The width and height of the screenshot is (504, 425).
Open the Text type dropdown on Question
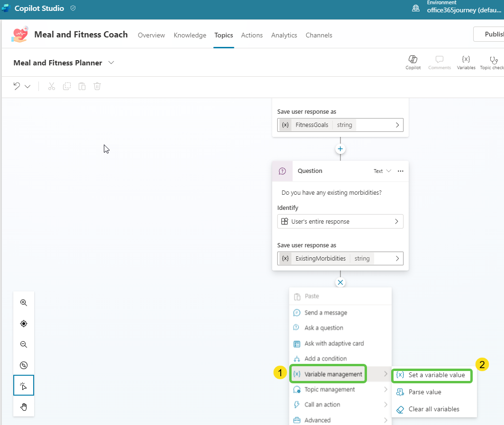(382, 171)
